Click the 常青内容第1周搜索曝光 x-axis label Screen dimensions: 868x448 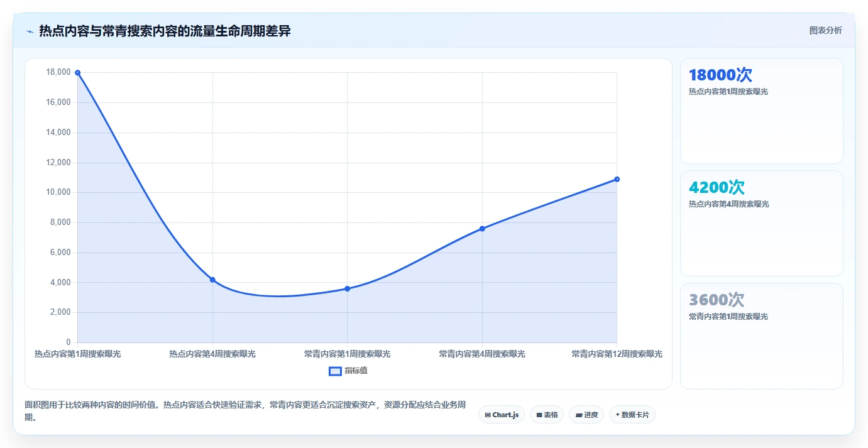click(347, 354)
